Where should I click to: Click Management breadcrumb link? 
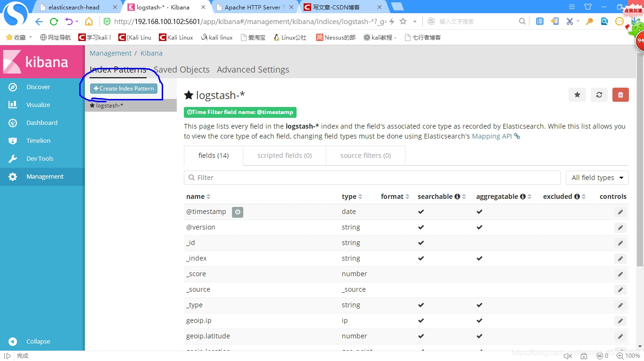111,53
